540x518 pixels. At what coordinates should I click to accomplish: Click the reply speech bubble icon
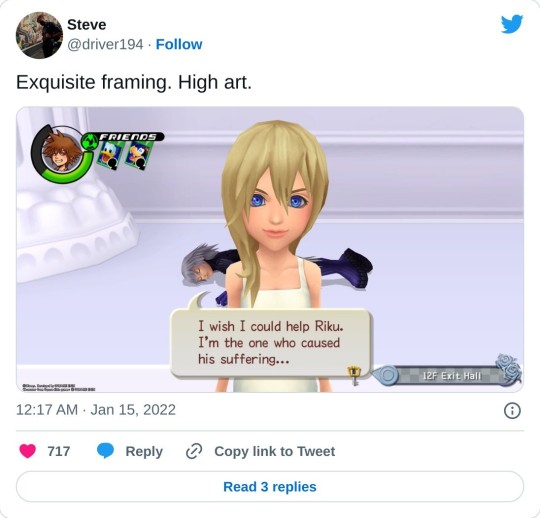(105, 451)
